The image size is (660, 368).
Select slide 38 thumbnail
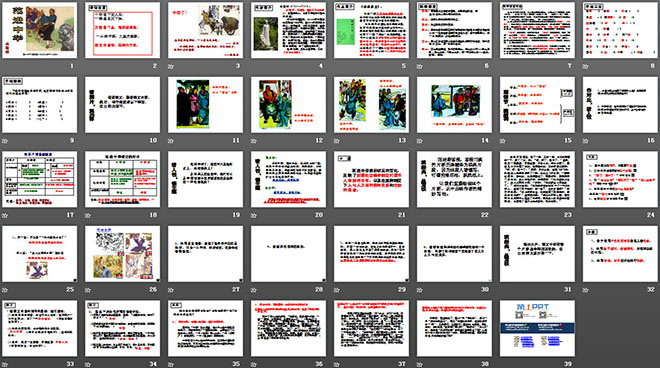coord(454,328)
